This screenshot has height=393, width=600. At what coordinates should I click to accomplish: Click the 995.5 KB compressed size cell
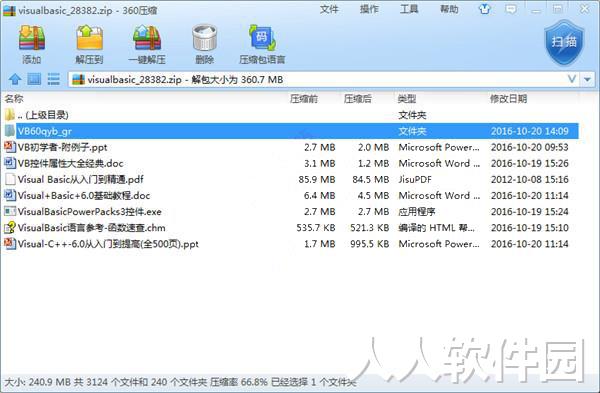pos(370,244)
